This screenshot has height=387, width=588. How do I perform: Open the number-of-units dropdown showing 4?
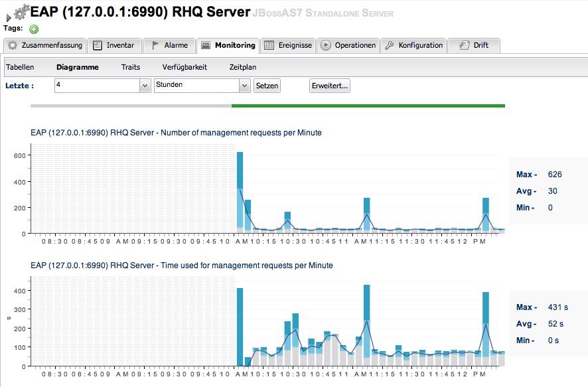(102, 86)
